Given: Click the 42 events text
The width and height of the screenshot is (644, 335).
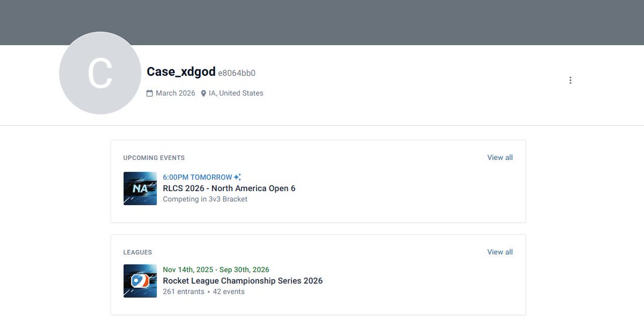Looking at the screenshot, I should pos(229,292).
